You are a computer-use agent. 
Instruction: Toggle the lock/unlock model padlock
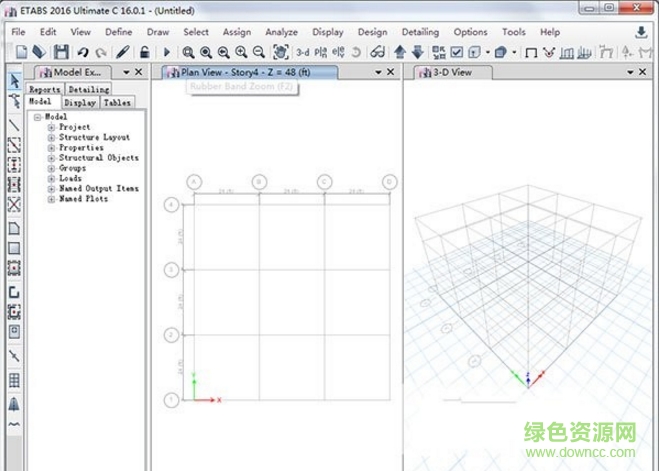[144, 51]
